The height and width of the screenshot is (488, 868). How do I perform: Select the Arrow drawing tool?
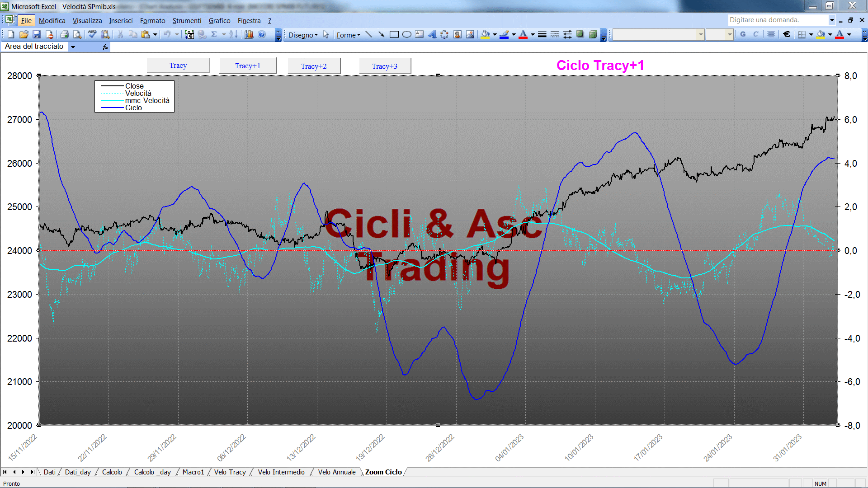[x=382, y=35]
